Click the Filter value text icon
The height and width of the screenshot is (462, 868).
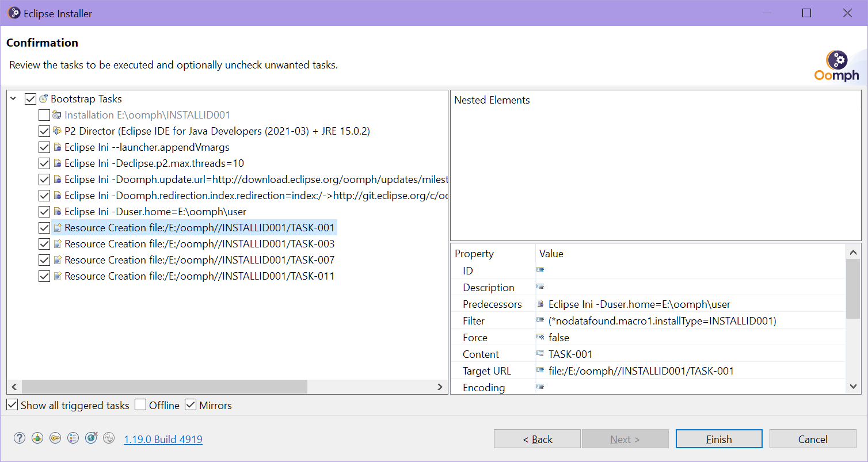coord(540,320)
